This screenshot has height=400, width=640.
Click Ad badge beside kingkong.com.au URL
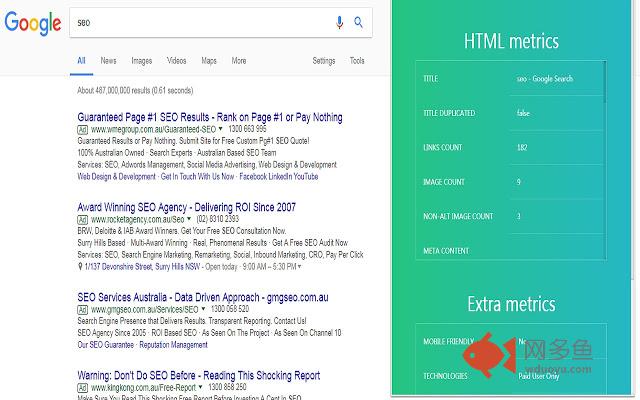pyautogui.click(x=82, y=388)
